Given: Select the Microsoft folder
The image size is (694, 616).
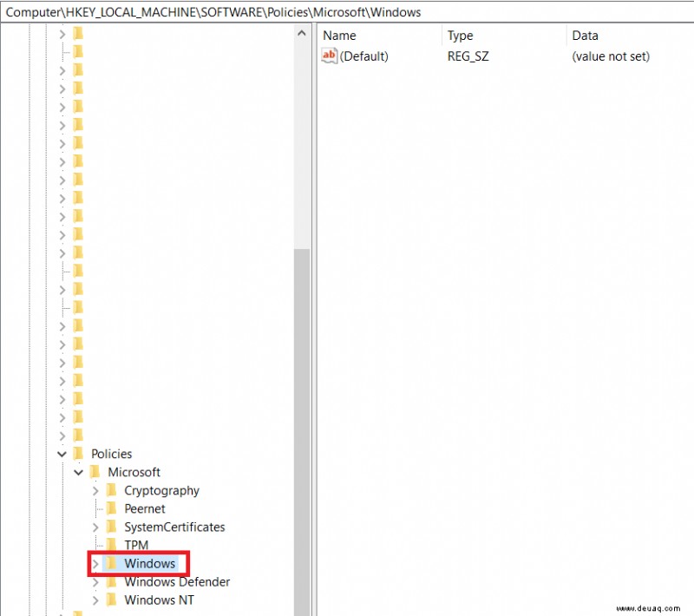Looking at the screenshot, I should tap(134, 472).
